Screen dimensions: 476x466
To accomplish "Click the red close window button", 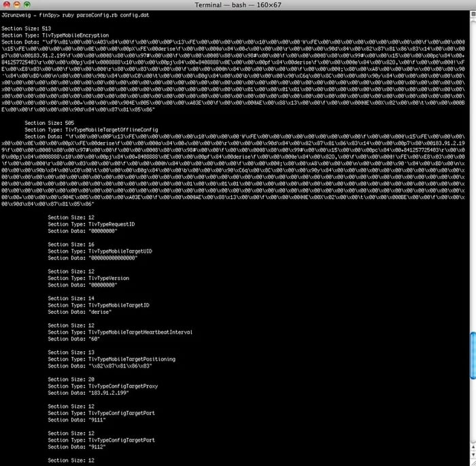I will point(5,5).
